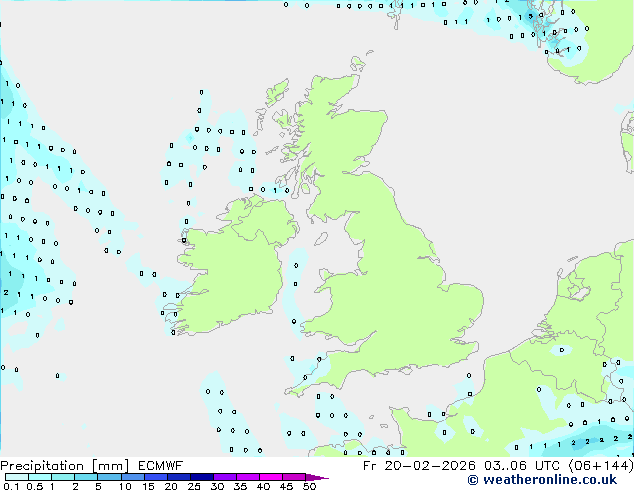This screenshot has height=490, width=634.
Task: Click the 'Fr 20-02-2026' forecast date text
Action: pyautogui.click(x=419, y=466)
